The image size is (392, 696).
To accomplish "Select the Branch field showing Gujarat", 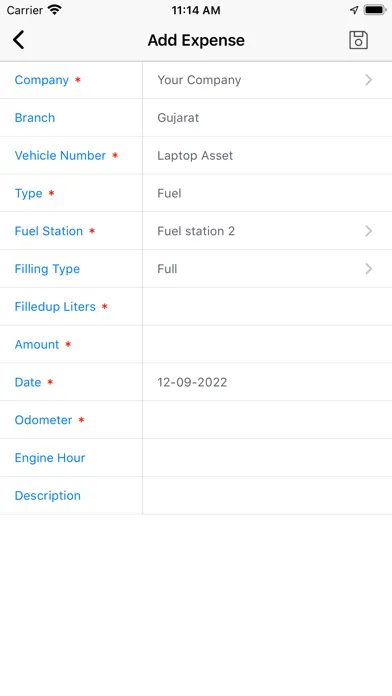I will point(267,118).
